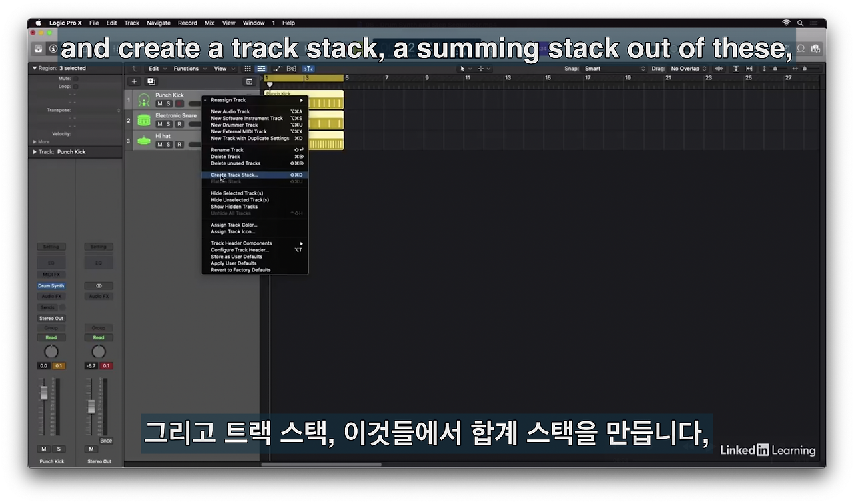
Task: Select the list view icon
Action: pos(261,69)
